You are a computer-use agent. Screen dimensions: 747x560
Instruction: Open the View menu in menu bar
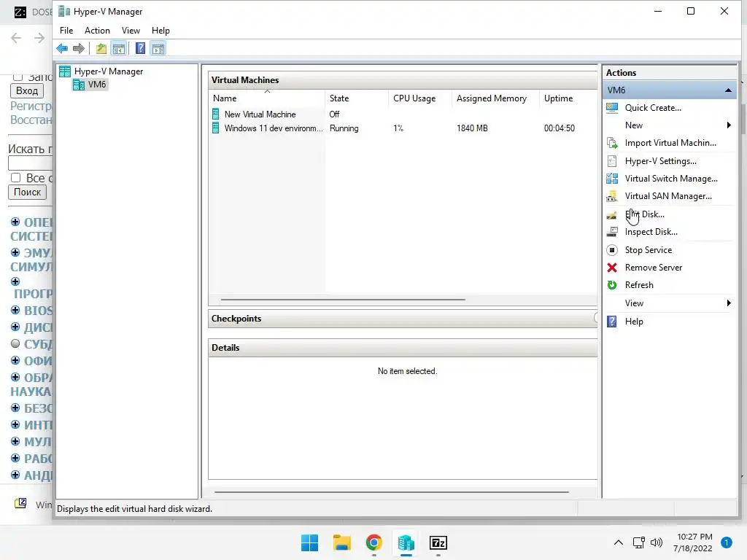(x=131, y=31)
